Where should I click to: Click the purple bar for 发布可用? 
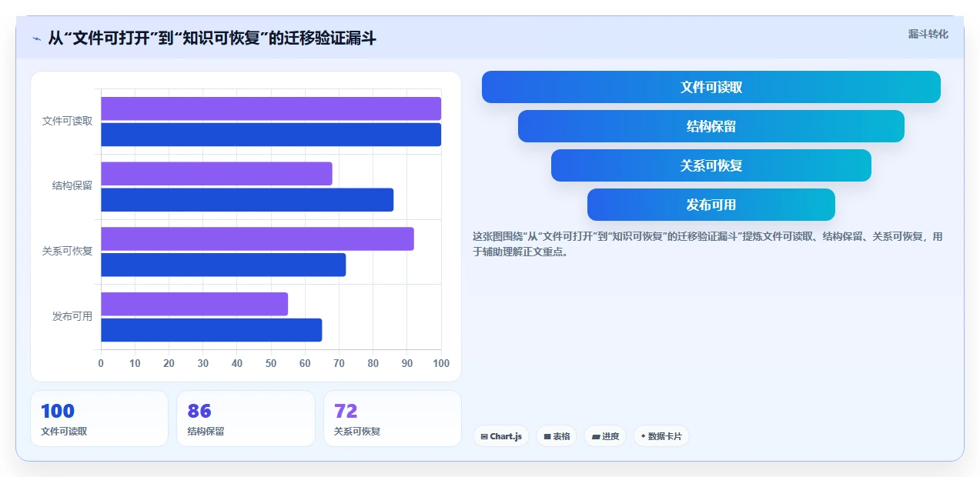tap(194, 304)
